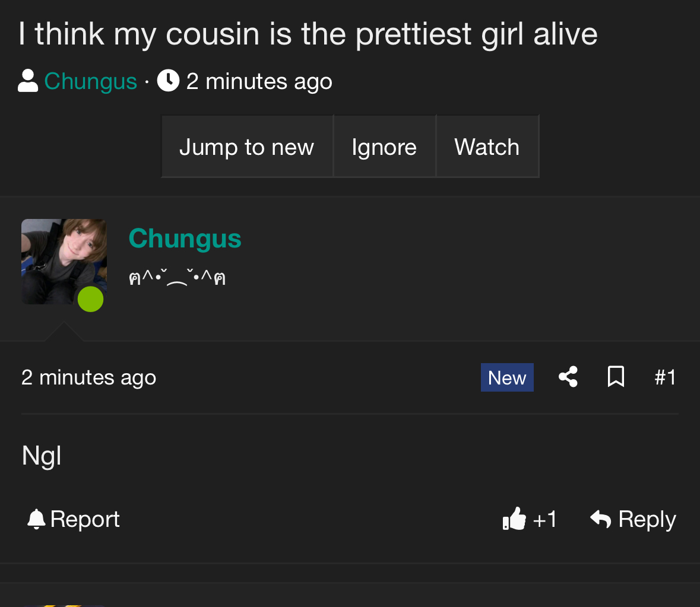The height and width of the screenshot is (607, 700).
Task: Bookmark the post using the bookmark icon
Action: [x=616, y=377]
